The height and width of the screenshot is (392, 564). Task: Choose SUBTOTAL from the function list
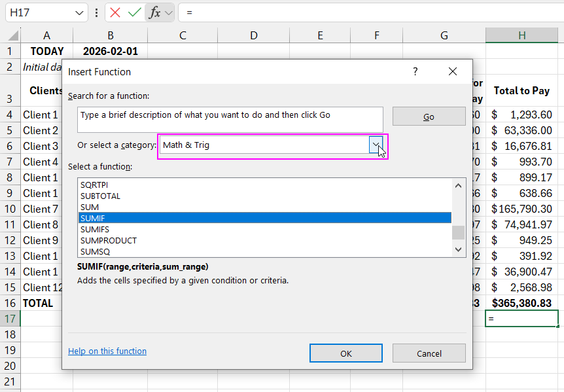[x=100, y=196]
